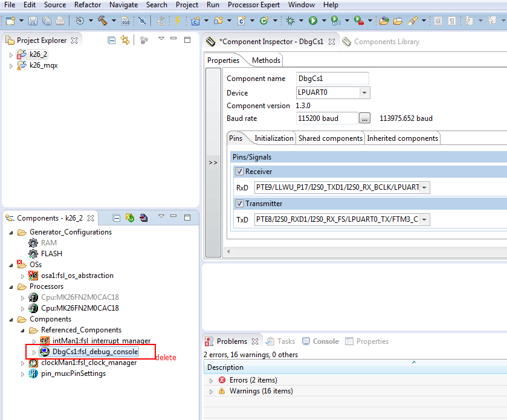This screenshot has width=507, height=420.
Task: Click the green Run play icon
Action: coord(312,21)
